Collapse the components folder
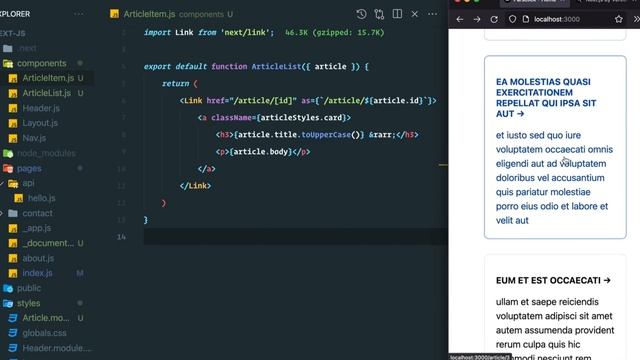The width and height of the screenshot is (640, 360). pos(41,63)
